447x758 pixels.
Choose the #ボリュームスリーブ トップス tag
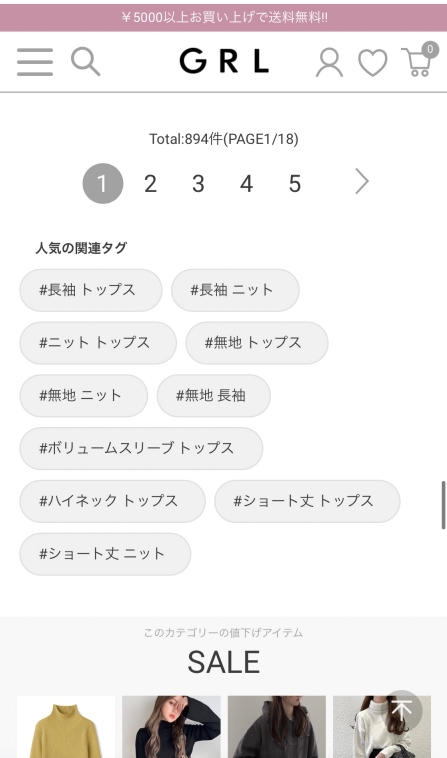click(x=141, y=448)
